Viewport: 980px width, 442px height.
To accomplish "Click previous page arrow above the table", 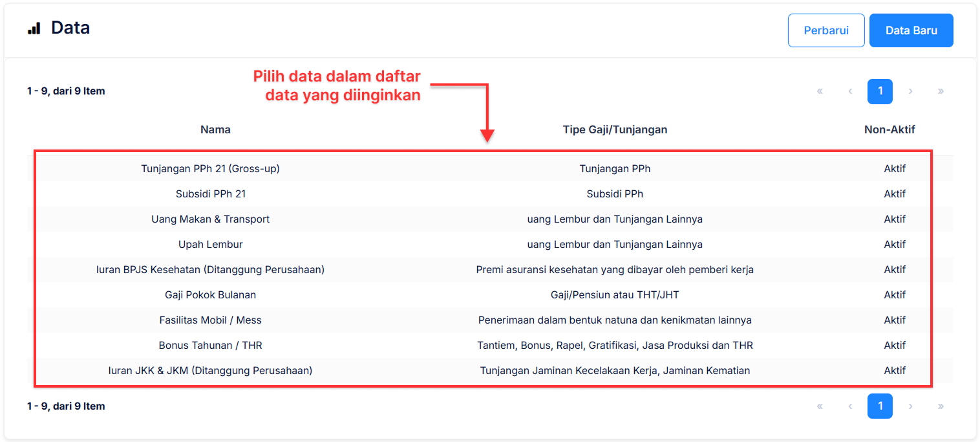I will [850, 91].
